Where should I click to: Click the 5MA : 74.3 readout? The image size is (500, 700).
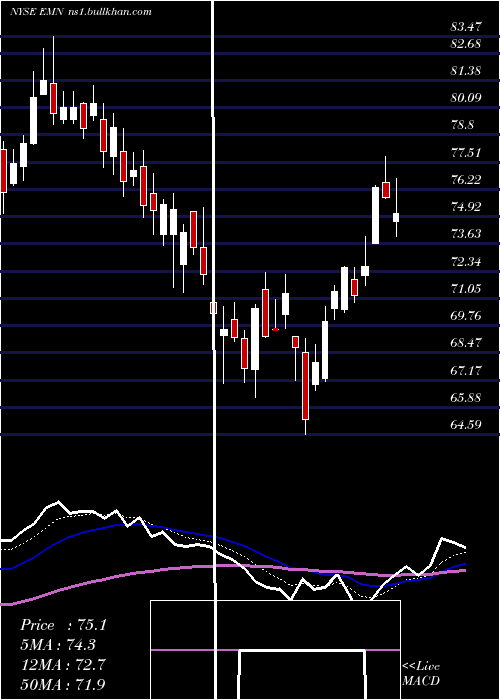coord(58,645)
